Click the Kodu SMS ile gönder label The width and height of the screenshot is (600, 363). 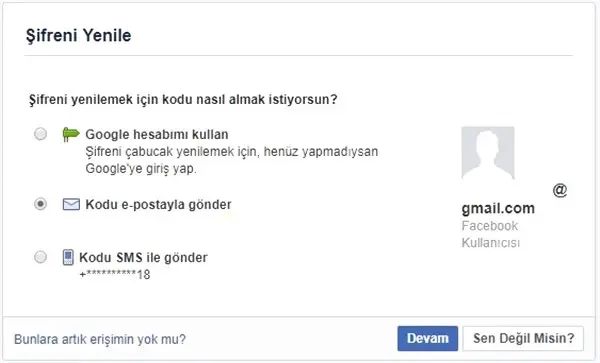143,257
